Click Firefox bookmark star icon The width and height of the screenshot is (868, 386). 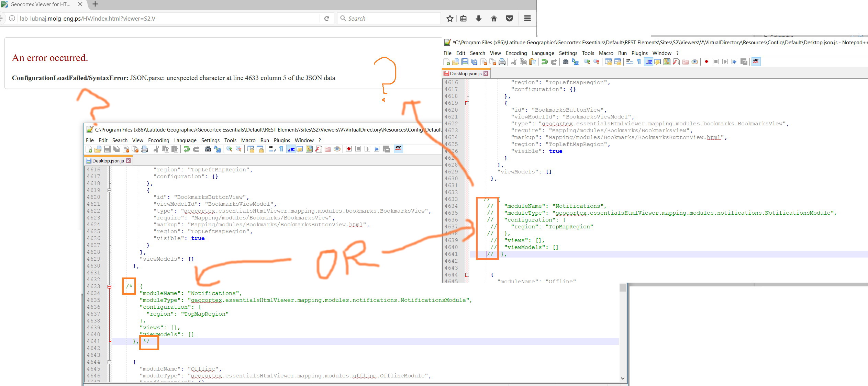click(450, 19)
